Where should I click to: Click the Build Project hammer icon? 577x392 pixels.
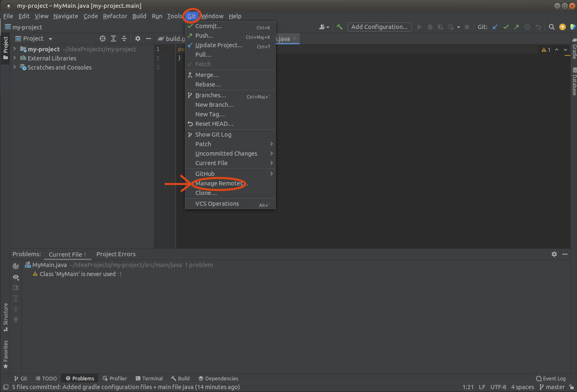(x=339, y=27)
